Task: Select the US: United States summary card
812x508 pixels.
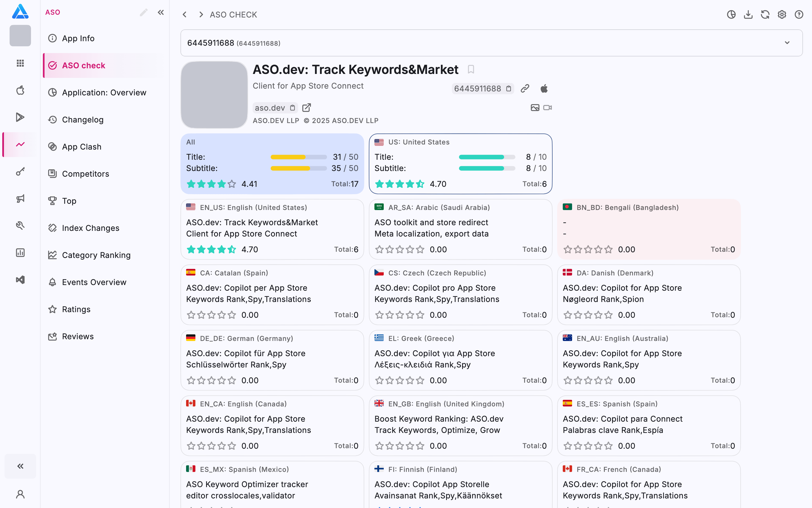Action: pos(460,164)
